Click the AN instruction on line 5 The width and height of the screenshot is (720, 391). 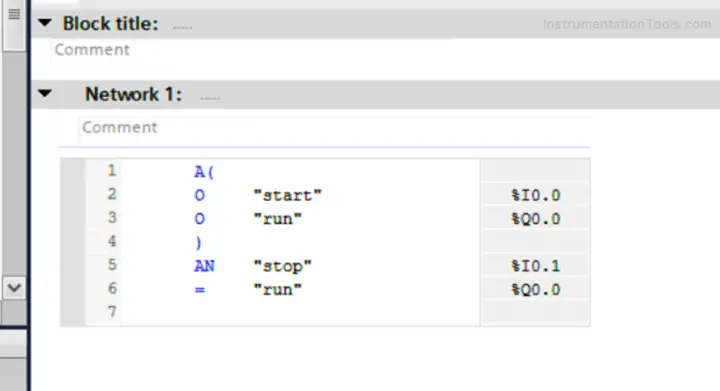(x=204, y=266)
